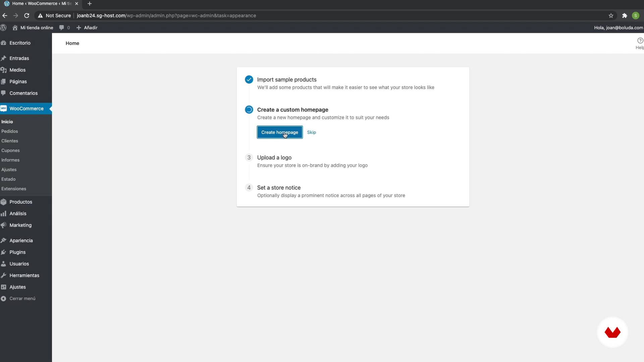Click the Escritorio dashboard icon
The image size is (644, 362).
(4, 43)
